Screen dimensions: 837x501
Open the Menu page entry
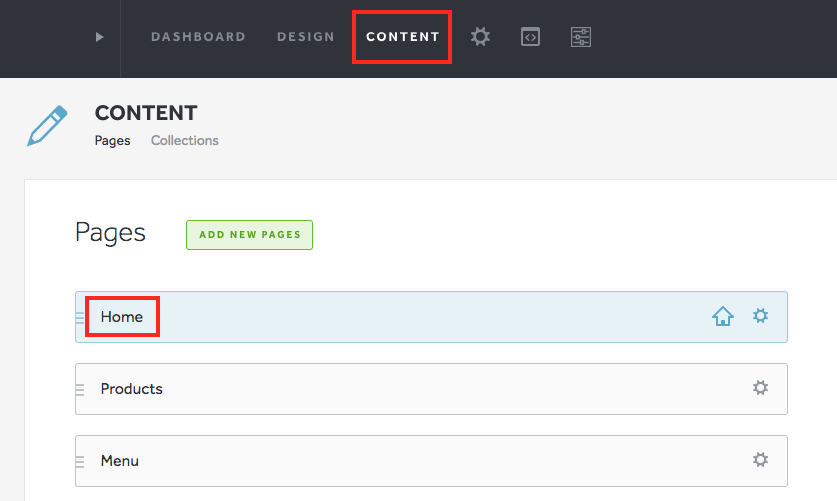point(119,461)
